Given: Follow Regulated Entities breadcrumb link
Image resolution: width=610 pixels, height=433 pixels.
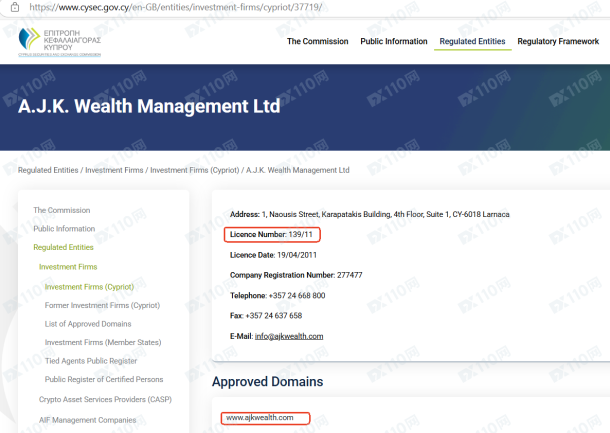Looking at the screenshot, I should [47, 171].
